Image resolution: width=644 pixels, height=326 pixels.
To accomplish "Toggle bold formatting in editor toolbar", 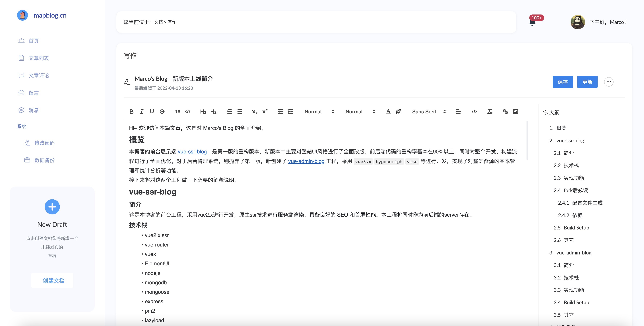I will [x=131, y=112].
